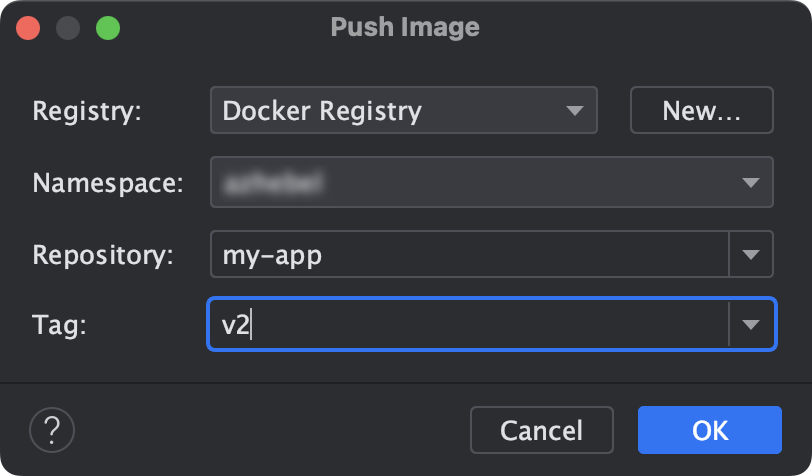The image size is (812, 476).
Task: Click the gray minimize window button
Action: coord(68,28)
